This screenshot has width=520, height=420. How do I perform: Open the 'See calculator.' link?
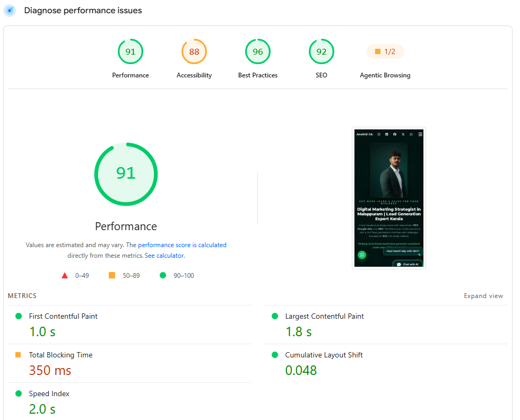pos(165,256)
